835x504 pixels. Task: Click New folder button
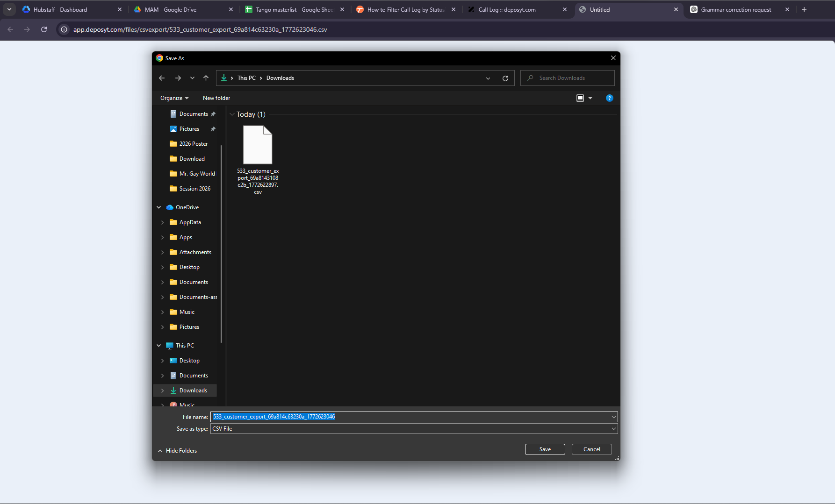coord(216,98)
